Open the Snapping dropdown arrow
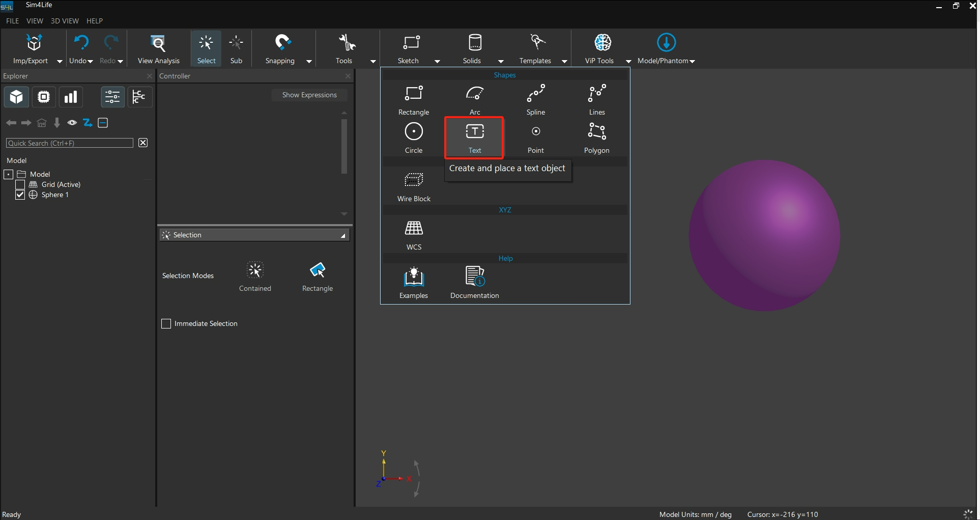Image resolution: width=980 pixels, height=520 pixels. (x=309, y=61)
